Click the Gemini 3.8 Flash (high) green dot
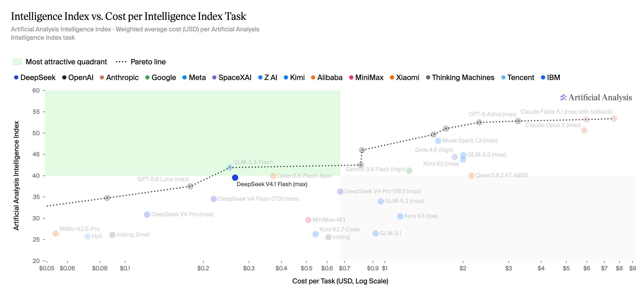 409,171
